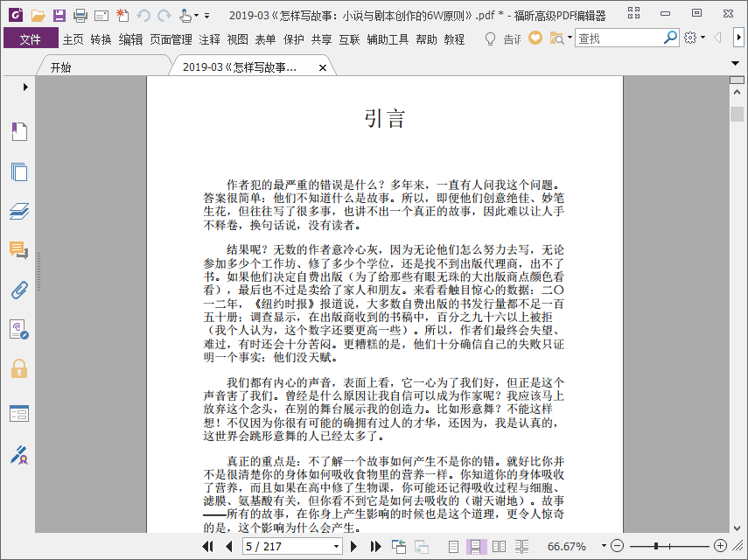
Task: Open the form fields panel icon
Action: (x=19, y=414)
